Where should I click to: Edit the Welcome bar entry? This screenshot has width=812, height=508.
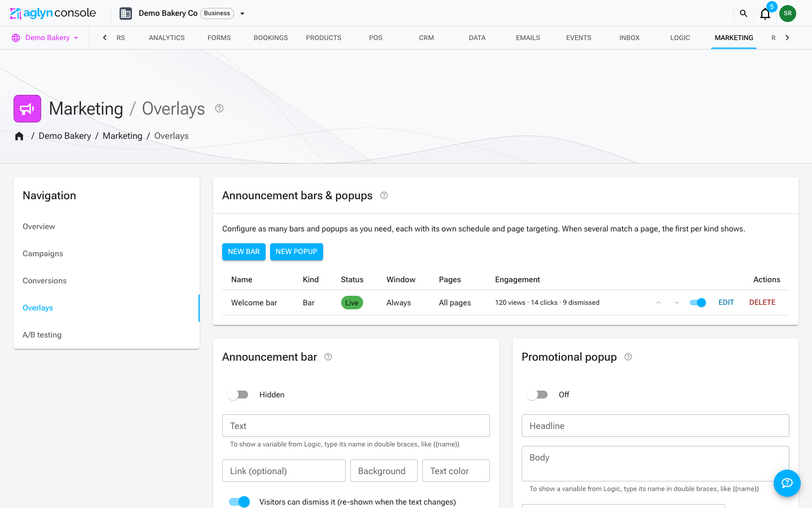726,303
